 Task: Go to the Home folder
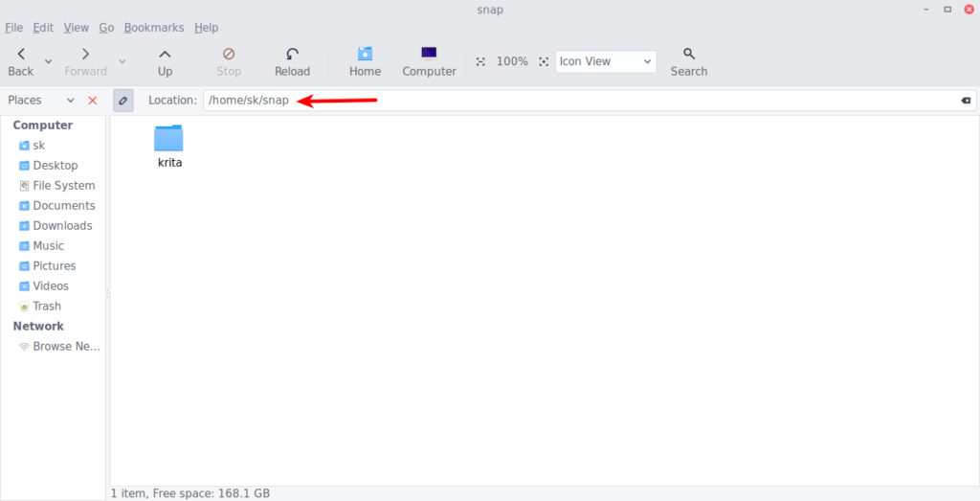(365, 62)
